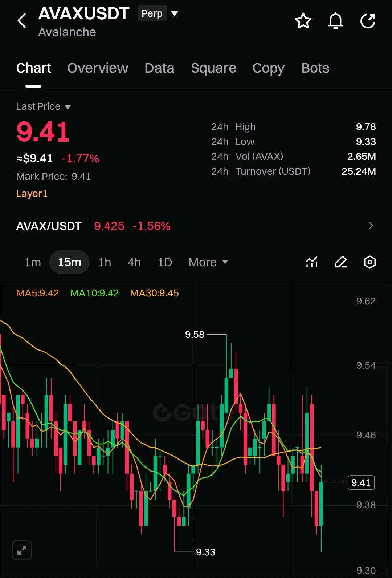
Task: Open the Data tab
Action: click(x=159, y=68)
